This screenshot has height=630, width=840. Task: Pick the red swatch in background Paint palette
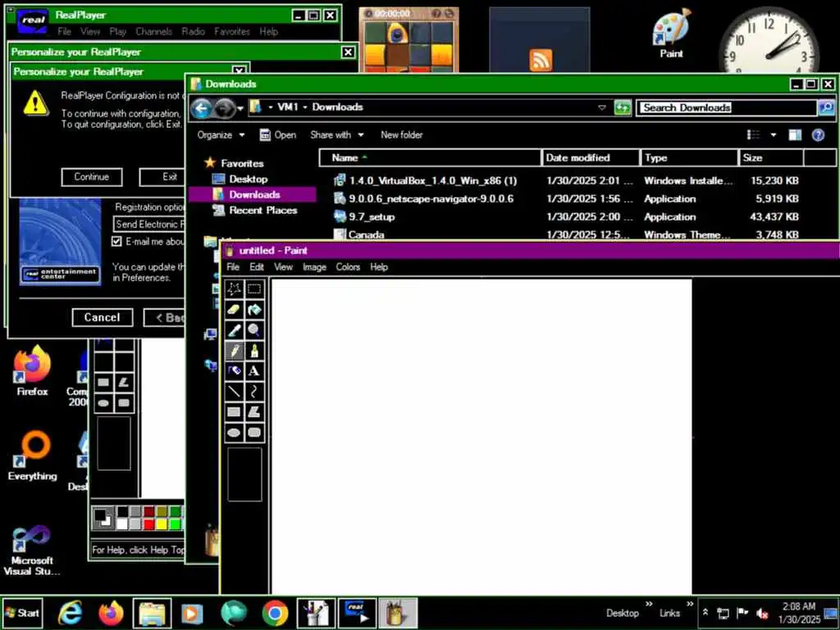[149, 524]
